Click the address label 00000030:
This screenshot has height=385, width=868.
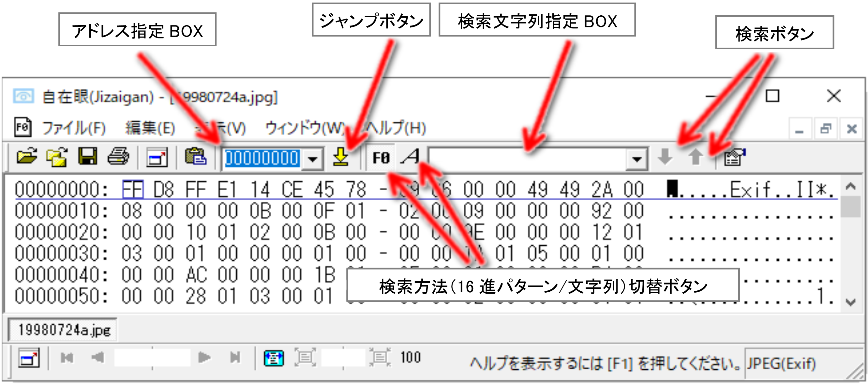tap(61, 254)
